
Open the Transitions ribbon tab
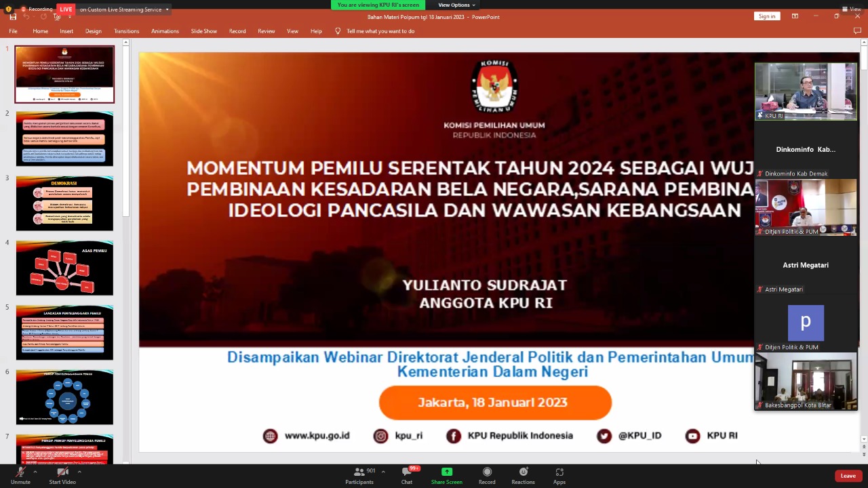pos(126,31)
